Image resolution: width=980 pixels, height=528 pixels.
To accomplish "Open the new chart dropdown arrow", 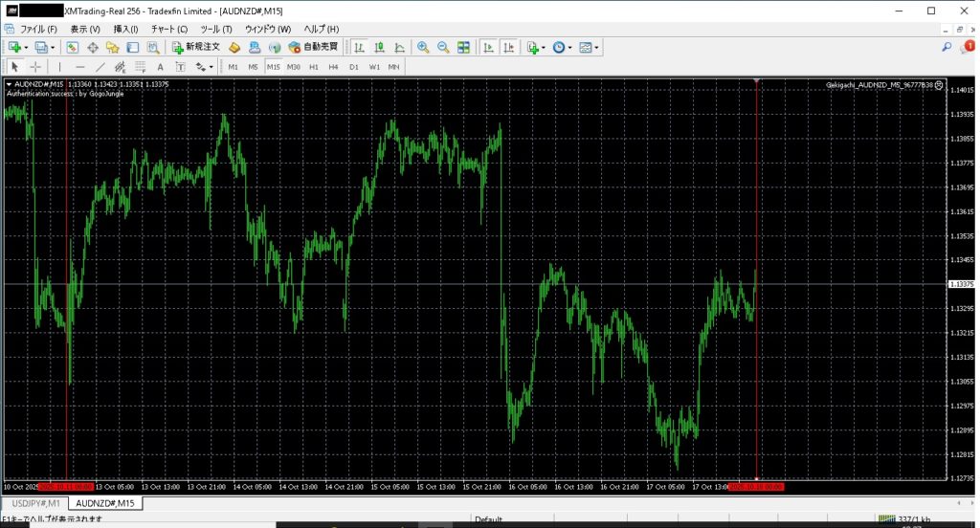I will point(27,47).
